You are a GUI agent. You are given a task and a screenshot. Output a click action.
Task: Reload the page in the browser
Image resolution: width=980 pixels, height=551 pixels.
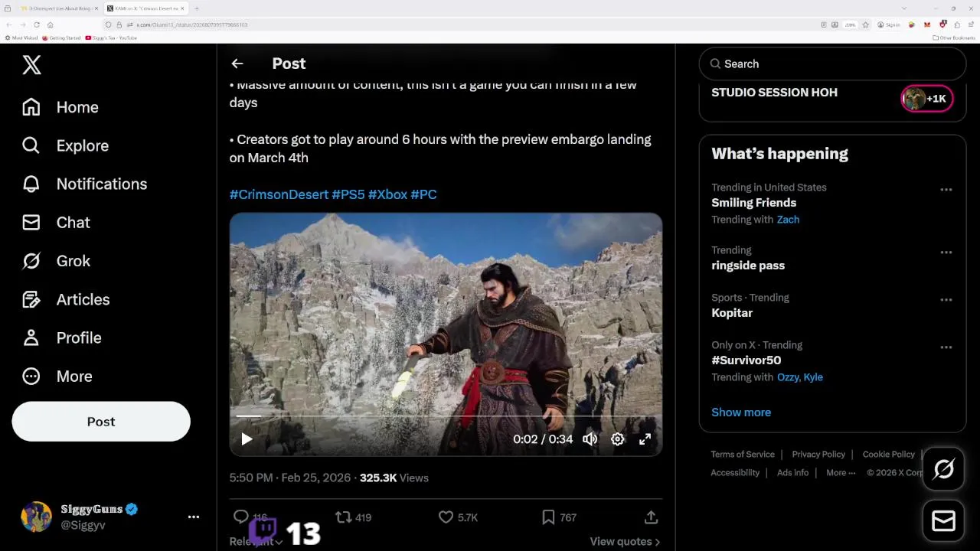[x=37, y=24]
